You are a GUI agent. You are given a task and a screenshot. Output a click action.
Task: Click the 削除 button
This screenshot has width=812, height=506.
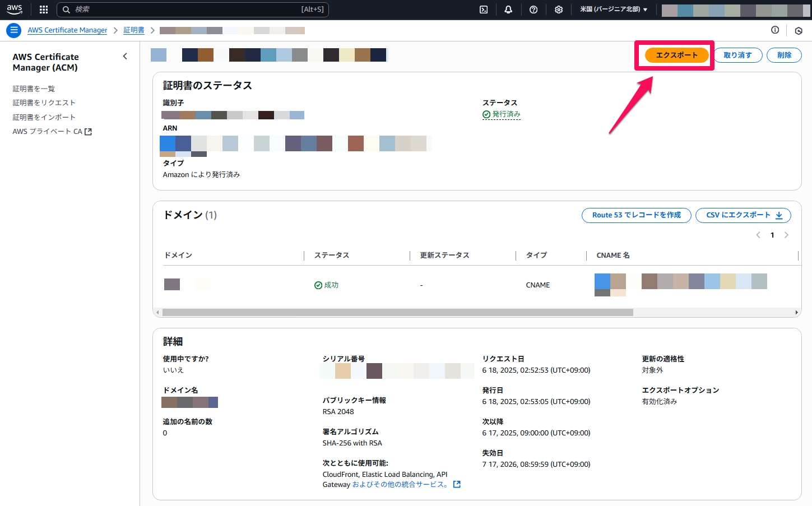[784, 55]
